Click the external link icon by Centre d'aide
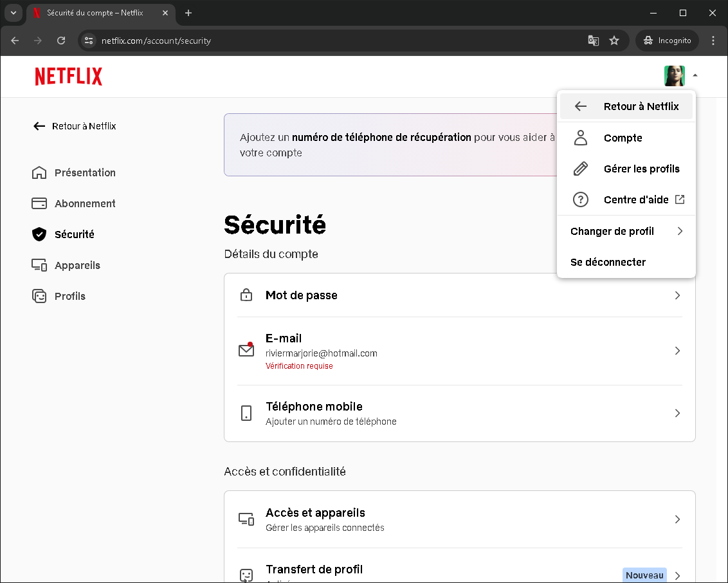Screen dimensions: 728x583 680,199
